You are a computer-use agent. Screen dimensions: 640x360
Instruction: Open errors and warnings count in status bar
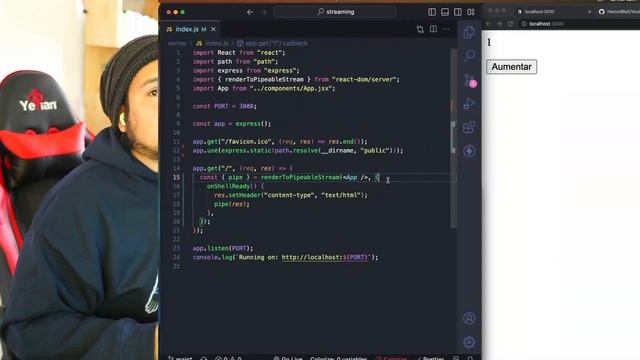[228, 358]
